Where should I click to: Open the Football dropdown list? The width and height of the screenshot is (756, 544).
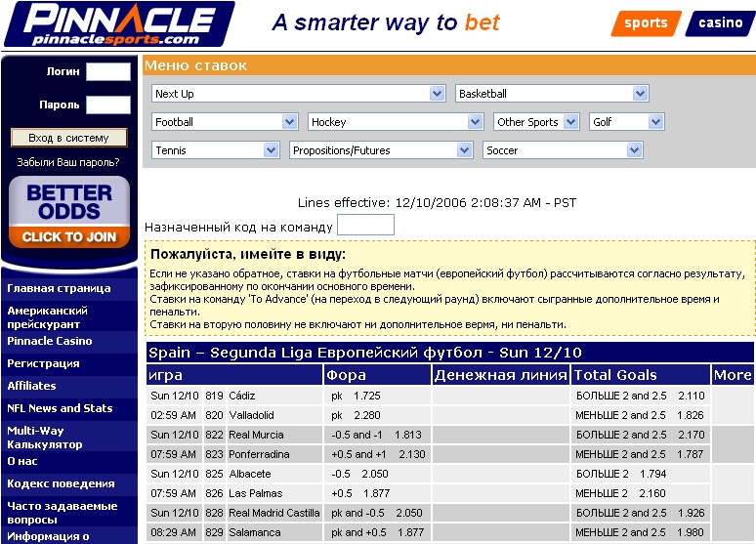coord(225,122)
